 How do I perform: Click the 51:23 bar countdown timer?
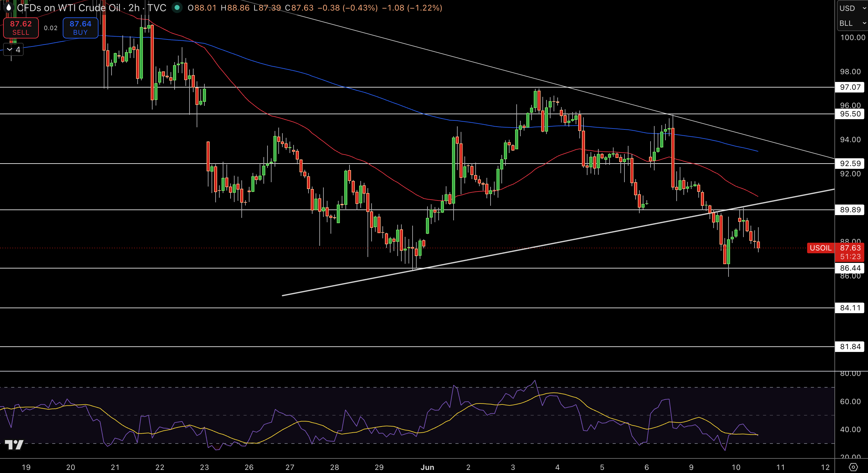click(x=850, y=257)
